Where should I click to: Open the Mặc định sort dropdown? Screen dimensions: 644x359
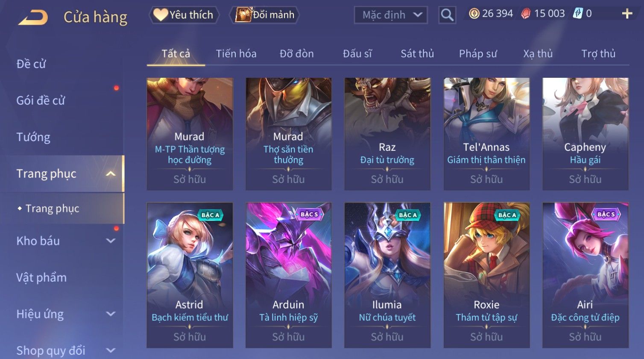point(391,15)
